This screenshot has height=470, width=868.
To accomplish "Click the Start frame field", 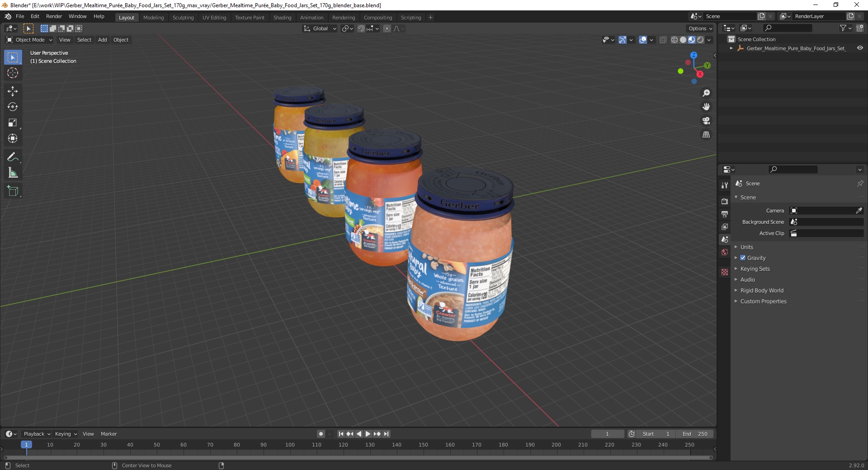I will 656,434.
